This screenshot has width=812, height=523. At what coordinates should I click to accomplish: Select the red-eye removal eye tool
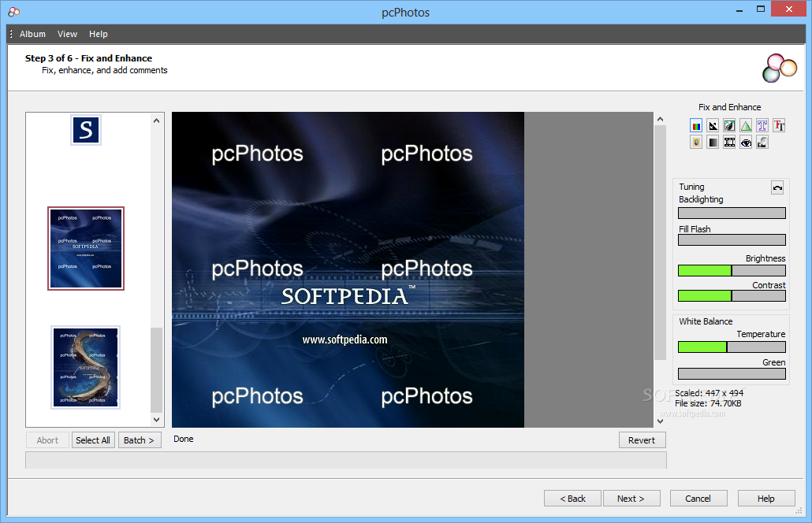746,143
